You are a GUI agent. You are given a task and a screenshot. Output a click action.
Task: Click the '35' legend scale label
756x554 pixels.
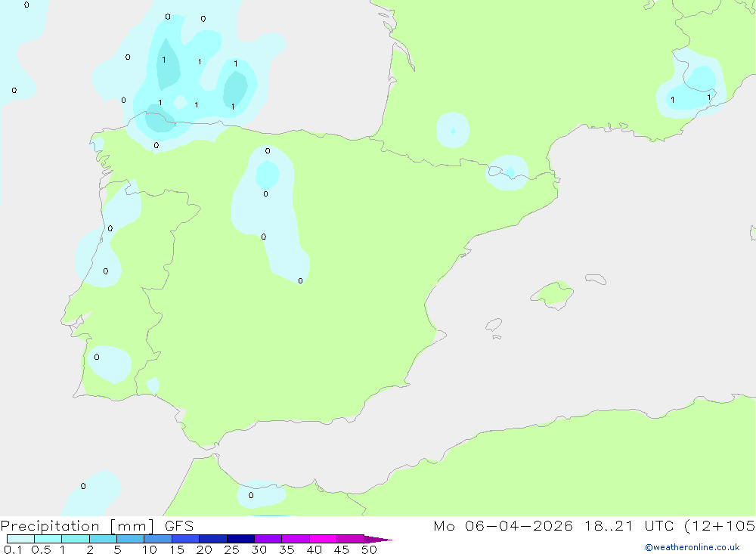287,549
